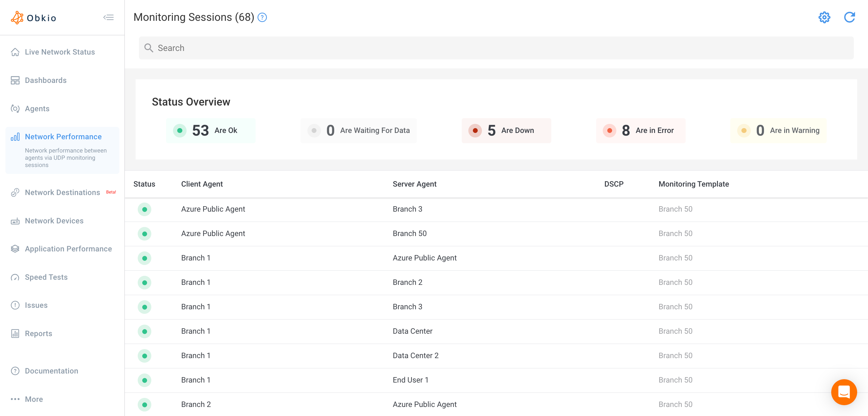Click the Network Devices icon
Image resolution: width=868 pixels, height=416 pixels.
[15, 221]
